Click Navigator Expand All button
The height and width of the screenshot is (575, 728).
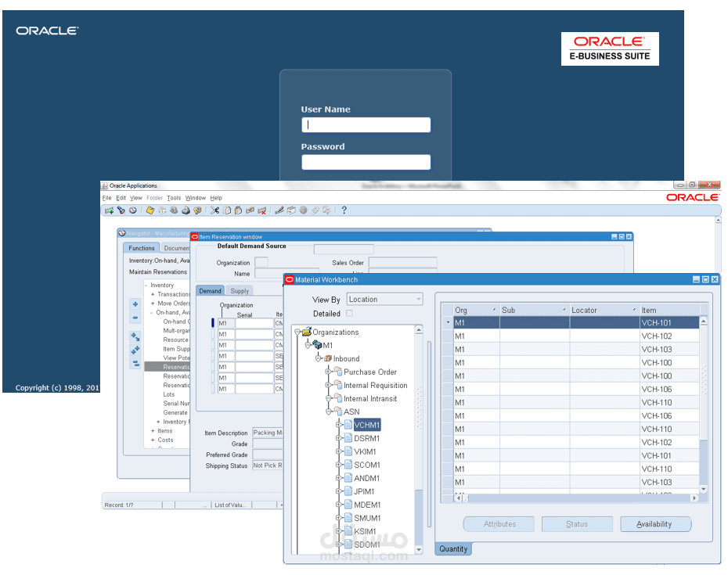pyautogui.click(x=135, y=350)
